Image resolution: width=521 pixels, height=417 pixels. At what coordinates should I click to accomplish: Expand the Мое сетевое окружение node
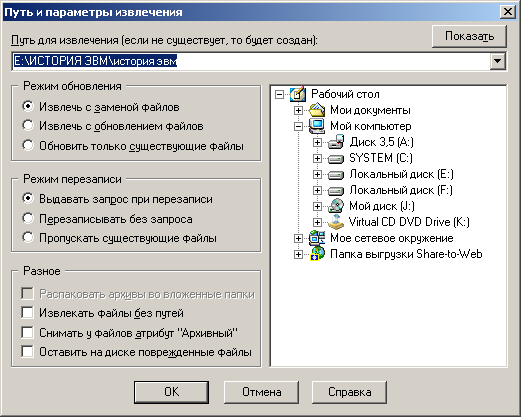pyautogui.click(x=298, y=238)
